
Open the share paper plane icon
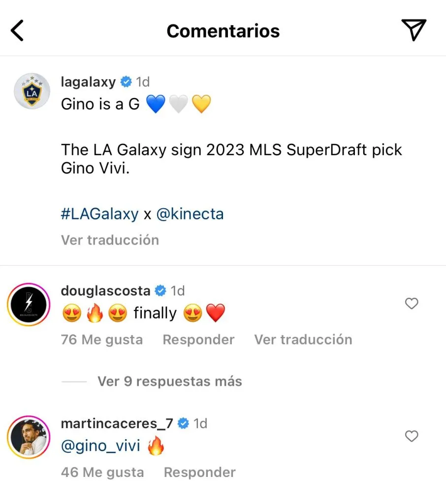[414, 30]
